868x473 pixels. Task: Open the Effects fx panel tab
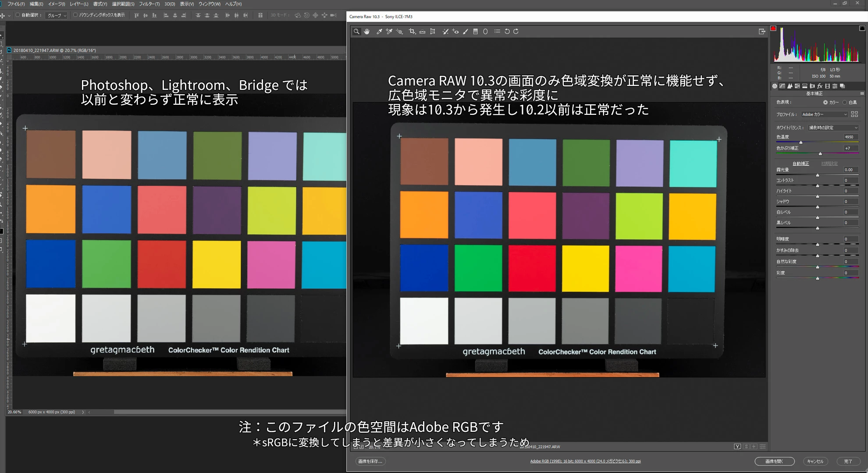[820, 86]
